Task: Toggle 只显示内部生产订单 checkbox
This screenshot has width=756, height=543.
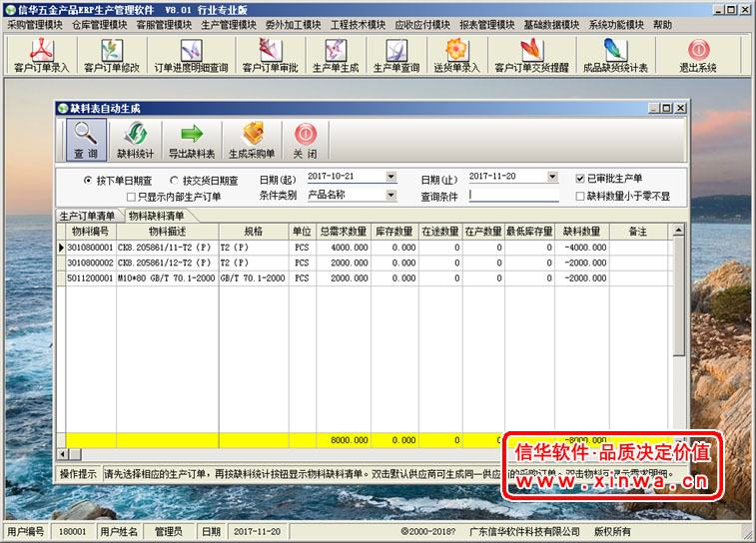Action: (131, 197)
